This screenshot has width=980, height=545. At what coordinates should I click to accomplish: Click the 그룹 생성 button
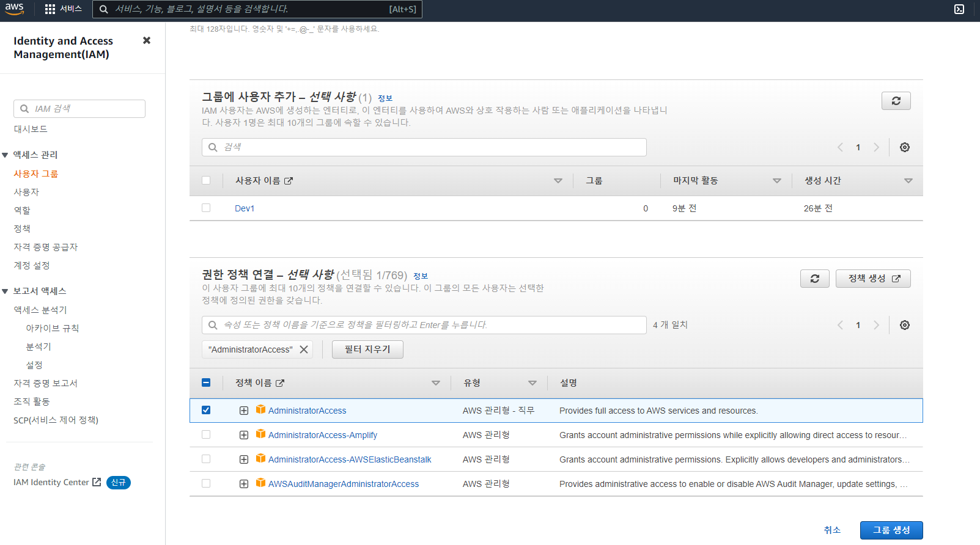point(891,530)
